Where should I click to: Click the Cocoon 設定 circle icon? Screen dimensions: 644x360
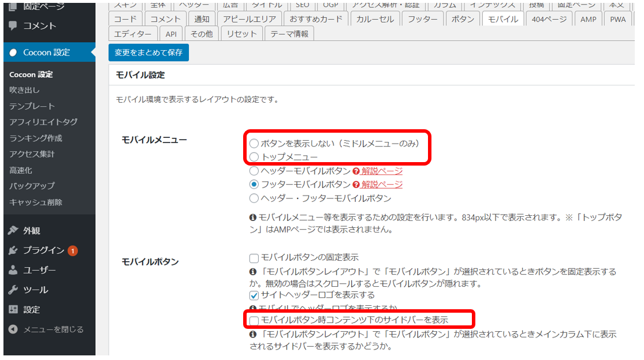pyautogui.click(x=13, y=52)
